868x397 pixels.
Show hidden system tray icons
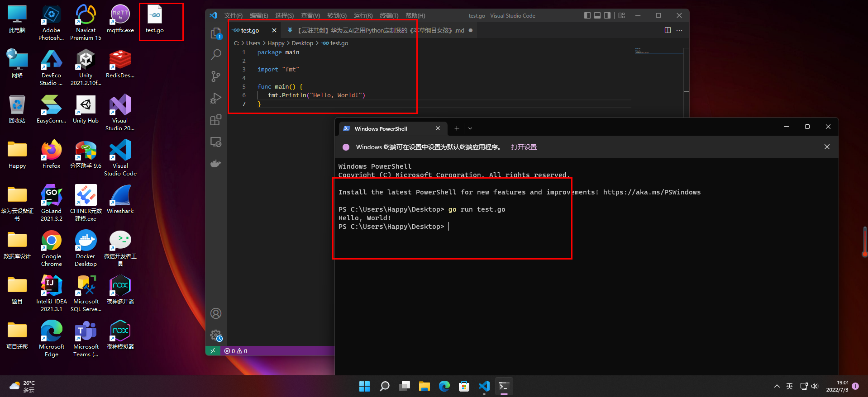click(777, 386)
